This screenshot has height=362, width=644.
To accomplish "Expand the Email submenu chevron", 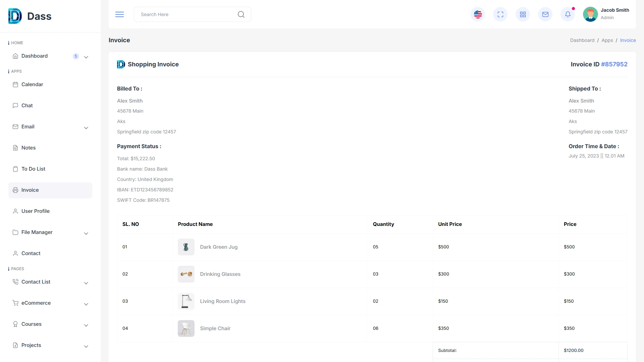I will click(86, 128).
